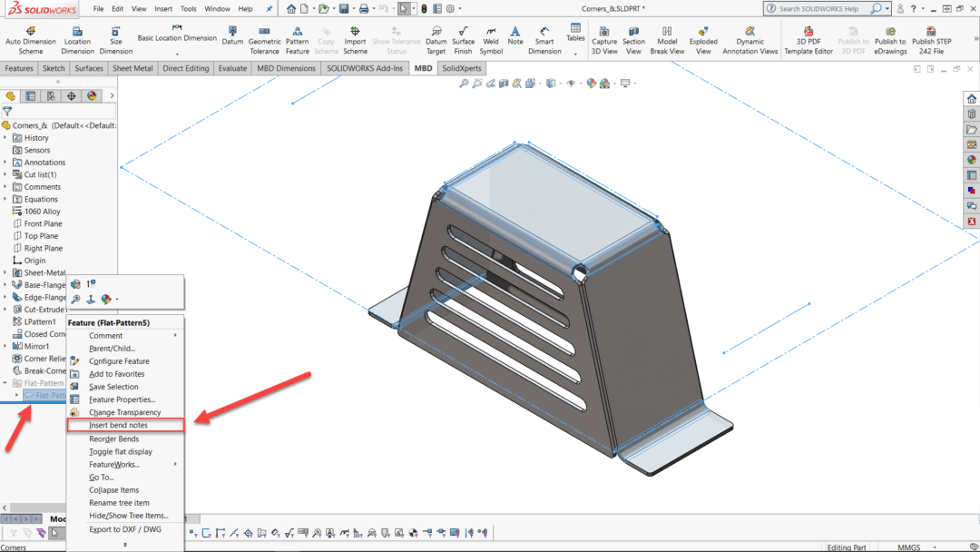Click the Capture 3D View icon
The height and width of the screenshot is (552, 980).
(x=603, y=38)
